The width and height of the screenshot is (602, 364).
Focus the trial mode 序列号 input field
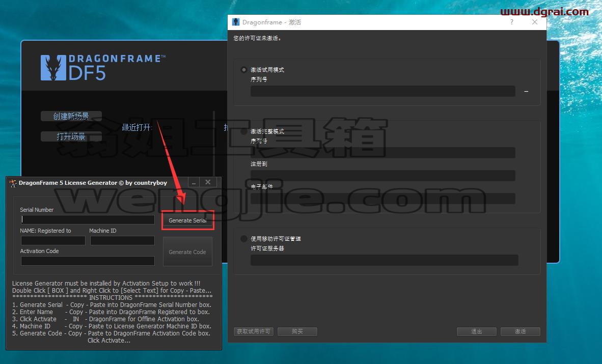click(383, 92)
